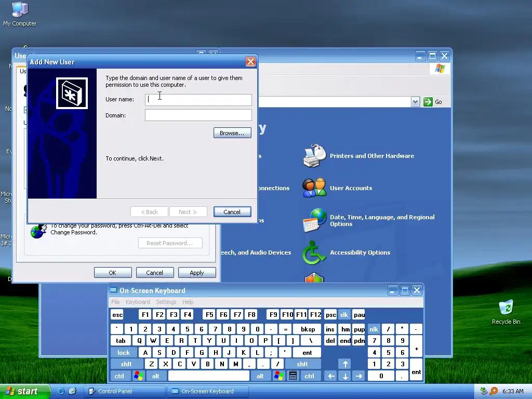Click OK in User Accounts dialog

point(113,273)
